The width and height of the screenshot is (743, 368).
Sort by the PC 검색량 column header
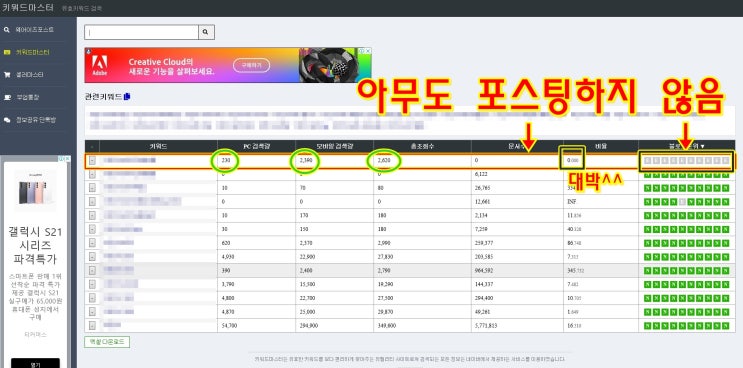tap(256, 146)
